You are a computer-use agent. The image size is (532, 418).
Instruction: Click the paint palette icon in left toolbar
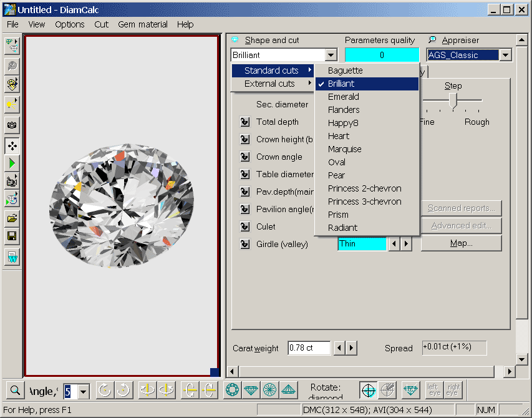(12, 84)
